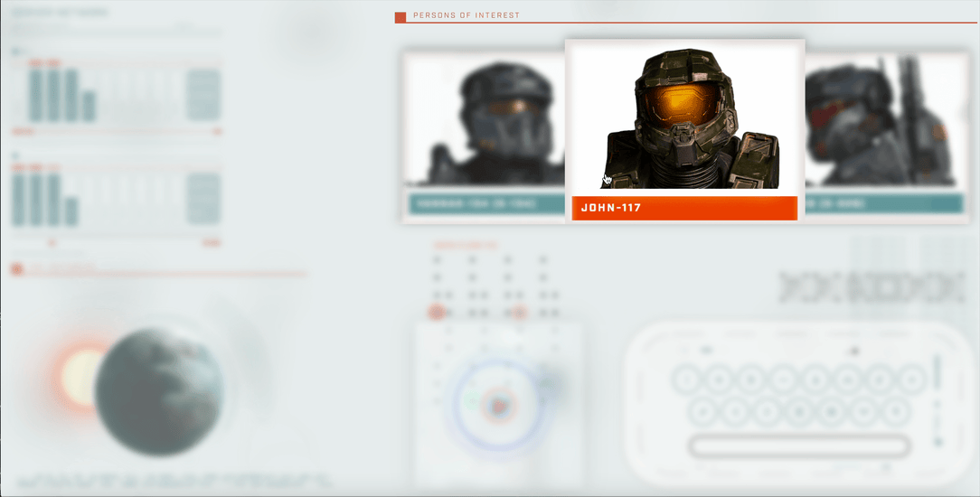Click the circular orbit dial center
Image resolution: width=980 pixels, height=497 pixels.
point(498,406)
